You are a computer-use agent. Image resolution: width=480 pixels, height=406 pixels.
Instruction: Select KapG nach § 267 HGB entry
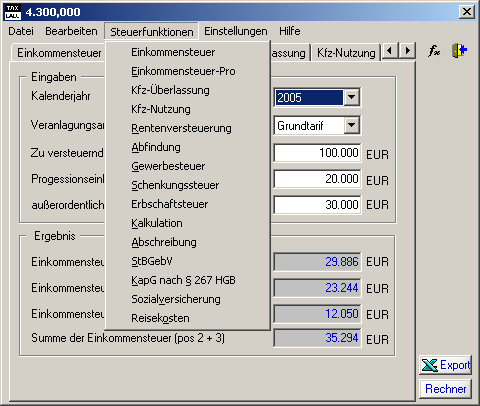(187, 280)
